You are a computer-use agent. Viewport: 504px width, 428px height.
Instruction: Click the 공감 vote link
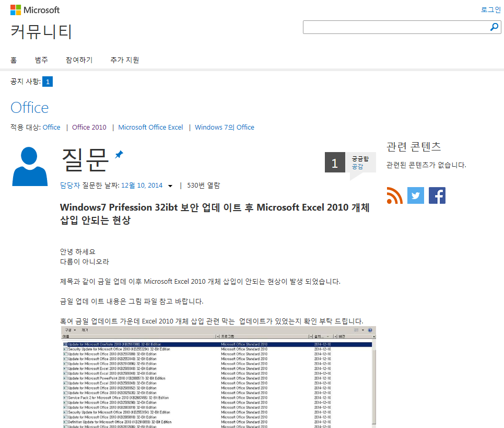click(x=357, y=167)
